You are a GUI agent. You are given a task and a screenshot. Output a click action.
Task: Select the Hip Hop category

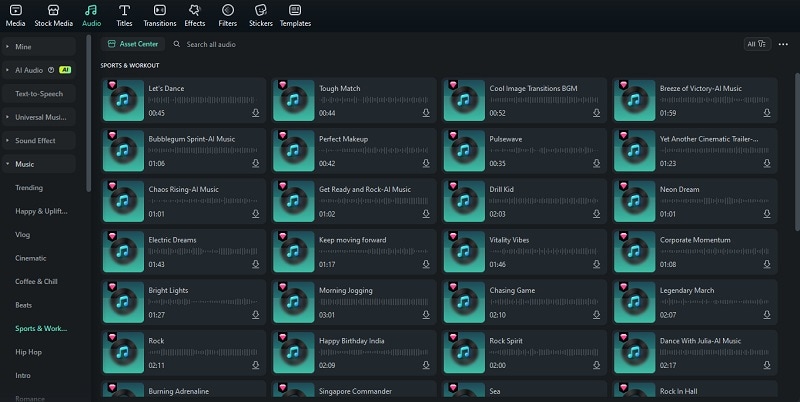pos(29,352)
